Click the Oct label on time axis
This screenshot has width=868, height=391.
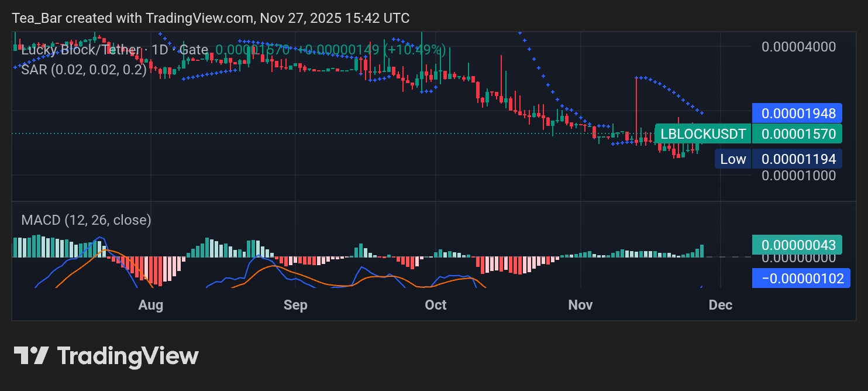(436, 305)
